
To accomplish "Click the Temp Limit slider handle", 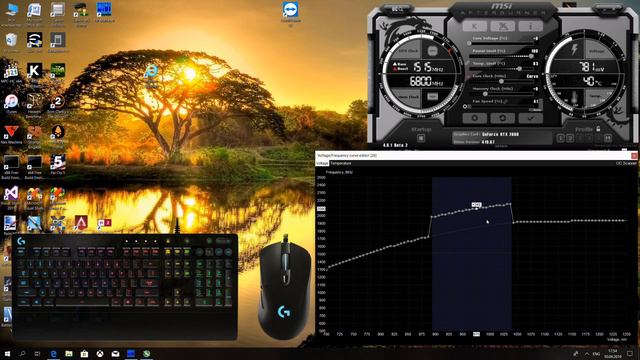I will [519, 69].
